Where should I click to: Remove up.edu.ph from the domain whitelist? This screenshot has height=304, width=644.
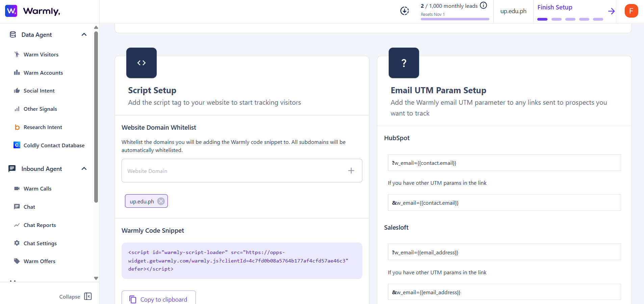tap(161, 201)
